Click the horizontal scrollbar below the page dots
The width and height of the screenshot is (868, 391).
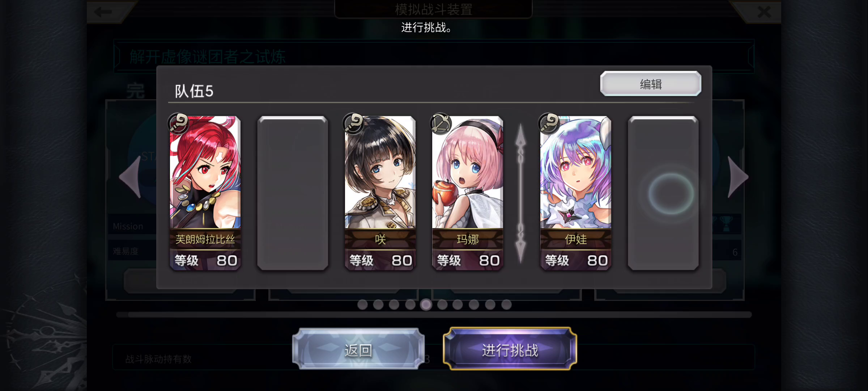(x=434, y=315)
